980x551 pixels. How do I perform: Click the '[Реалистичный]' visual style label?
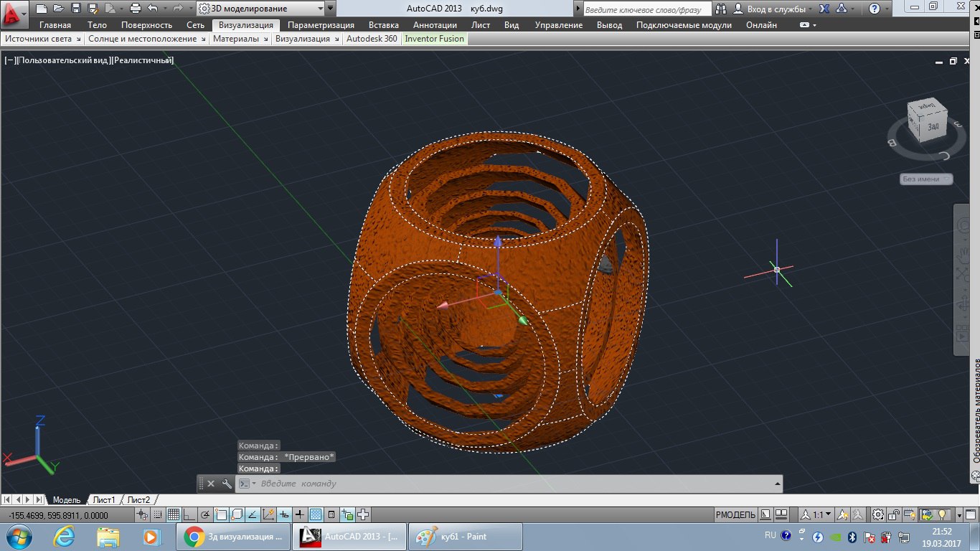point(142,60)
